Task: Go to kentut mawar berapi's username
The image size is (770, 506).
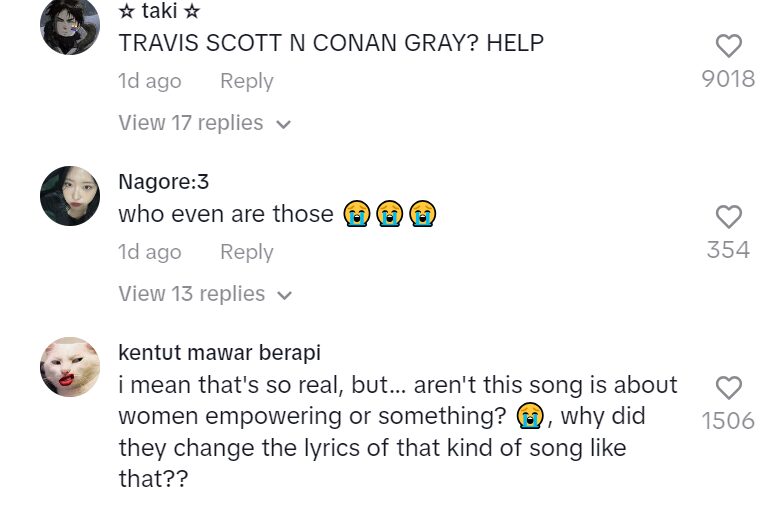Action: [219, 353]
